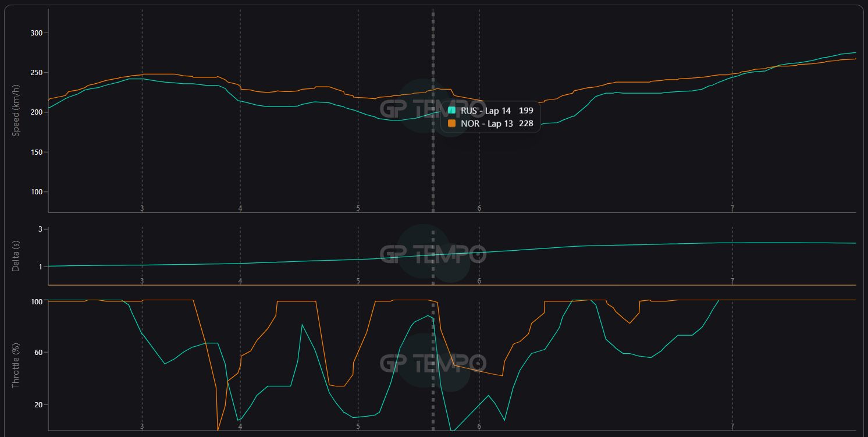Click the teal RUS color swatch in tooltip

point(452,111)
